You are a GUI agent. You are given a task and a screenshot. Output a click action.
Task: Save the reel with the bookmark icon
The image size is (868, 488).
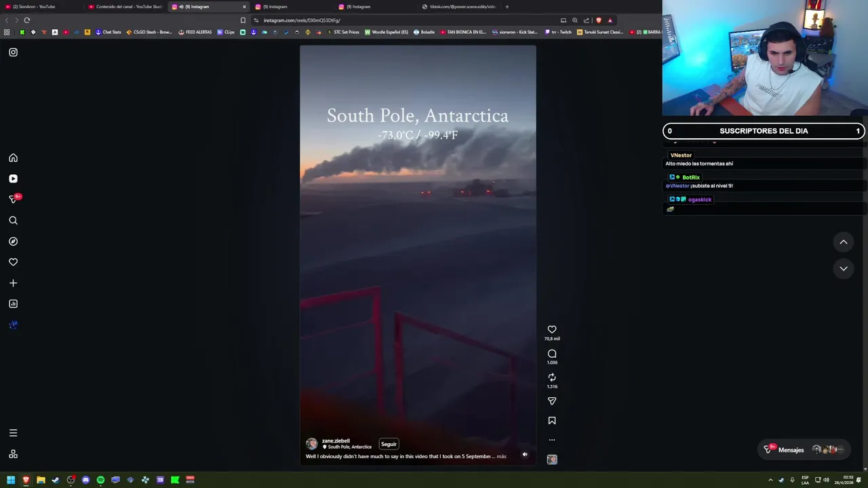[552, 421]
